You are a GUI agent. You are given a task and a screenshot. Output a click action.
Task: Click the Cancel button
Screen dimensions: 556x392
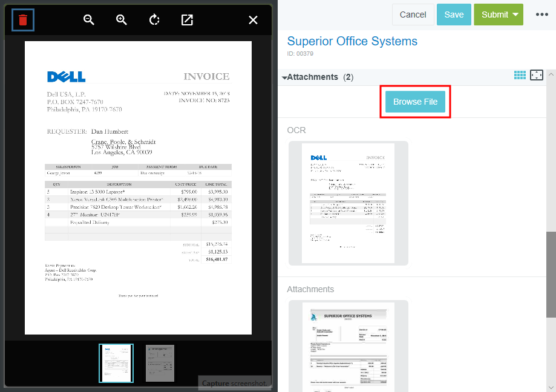pos(413,15)
